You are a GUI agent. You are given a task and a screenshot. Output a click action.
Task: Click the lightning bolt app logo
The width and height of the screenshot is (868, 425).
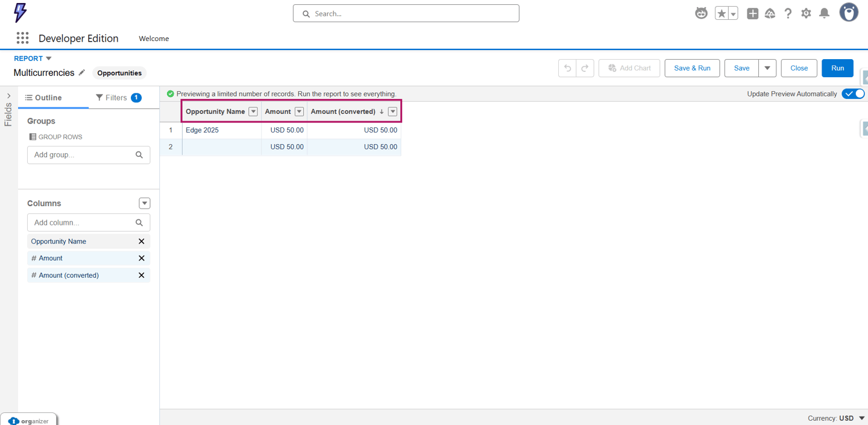coord(20,13)
